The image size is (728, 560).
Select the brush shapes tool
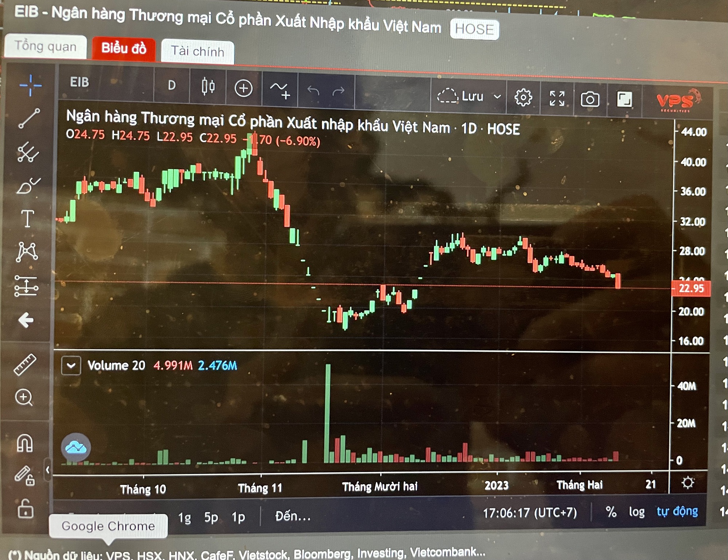(x=28, y=186)
